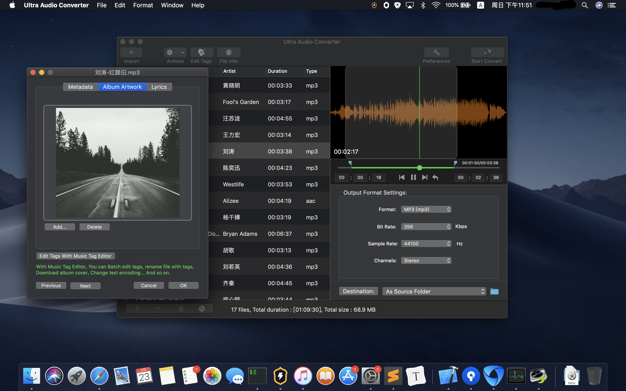Open Preferences wrench icon

(x=436, y=52)
